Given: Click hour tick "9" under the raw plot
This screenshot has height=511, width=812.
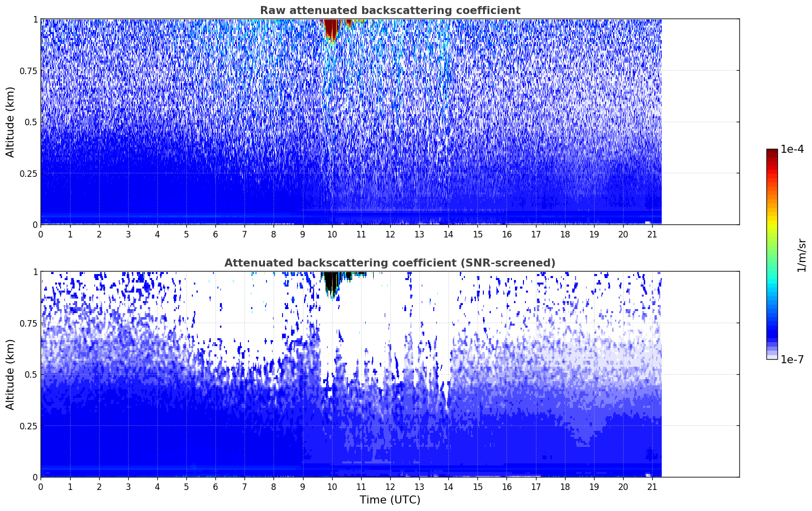Looking at the screenshot, I should point(303,234).
